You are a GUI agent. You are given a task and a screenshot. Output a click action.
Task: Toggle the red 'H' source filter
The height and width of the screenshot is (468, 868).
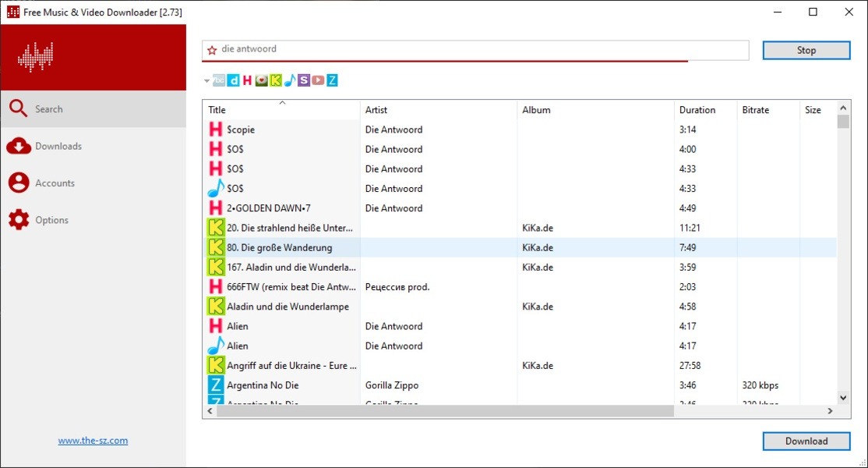[247, 80]
